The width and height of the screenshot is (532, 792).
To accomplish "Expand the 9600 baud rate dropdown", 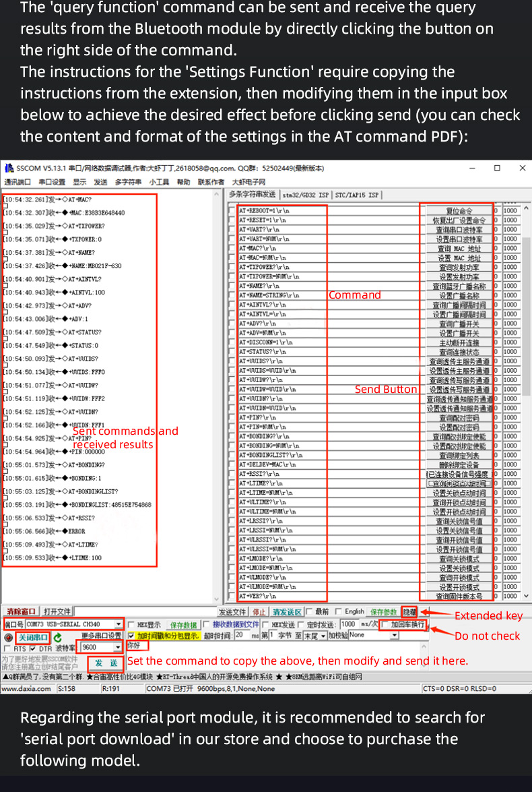I will tap(117, 647).
